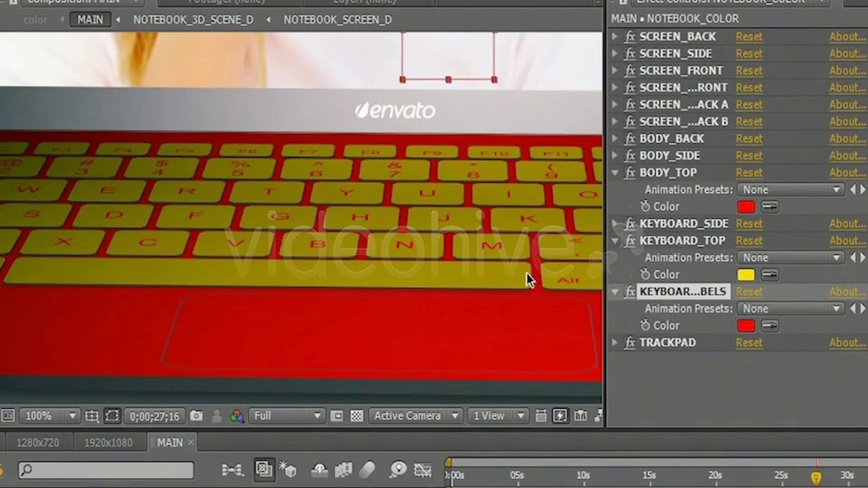This screenshot has height=488, width=868.
Task: Open About for BODY_SIDE effect
Action: 848,155
